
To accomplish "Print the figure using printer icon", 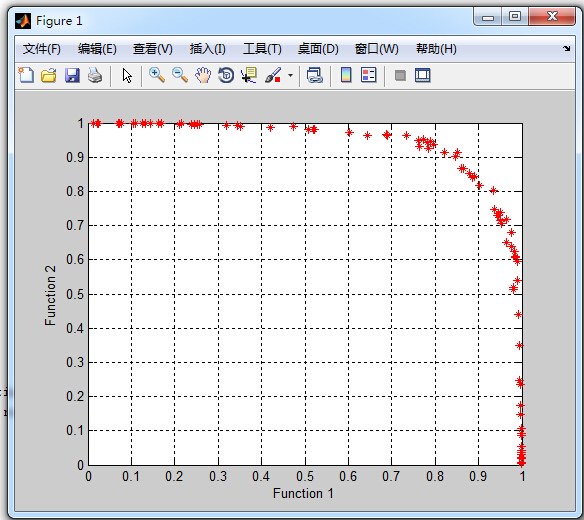I will tap(95, 75).
